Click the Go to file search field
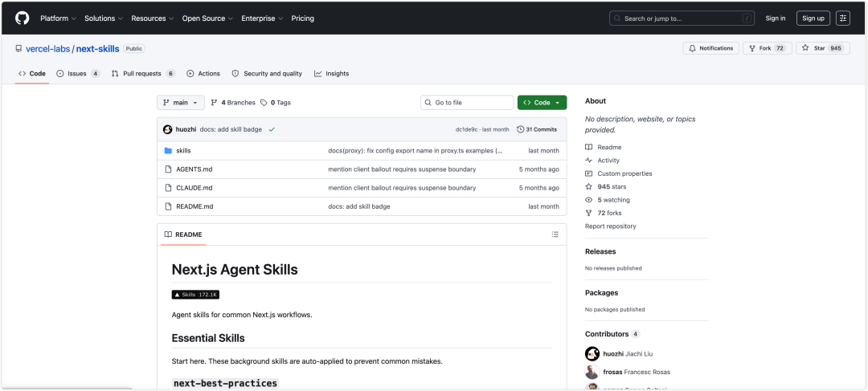The height and width of the screenshot is (391, 868). click(x=467, y=103)
